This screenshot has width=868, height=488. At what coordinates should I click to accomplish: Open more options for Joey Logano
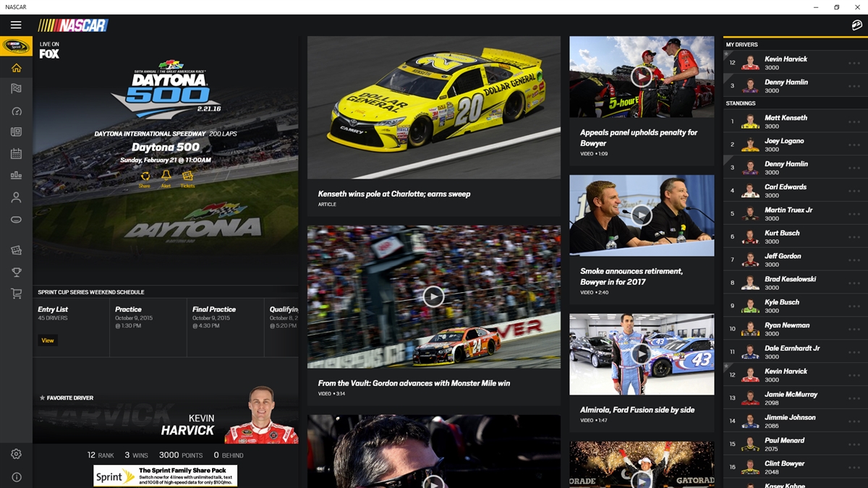[854, 145]
